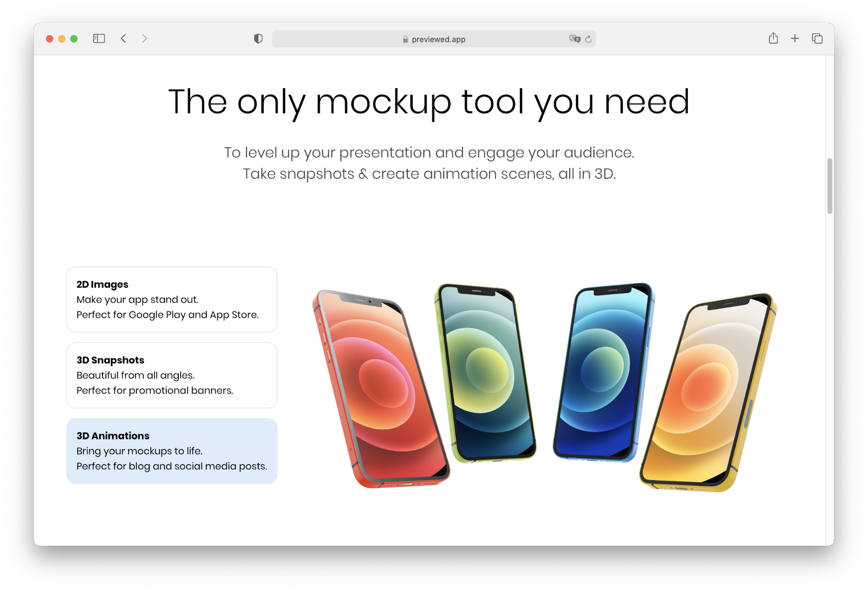Viewport: 868px width, 591px height.
Task: Click the text 'Perfect for promotional banners.'
Action: click(x=155, y=390)
